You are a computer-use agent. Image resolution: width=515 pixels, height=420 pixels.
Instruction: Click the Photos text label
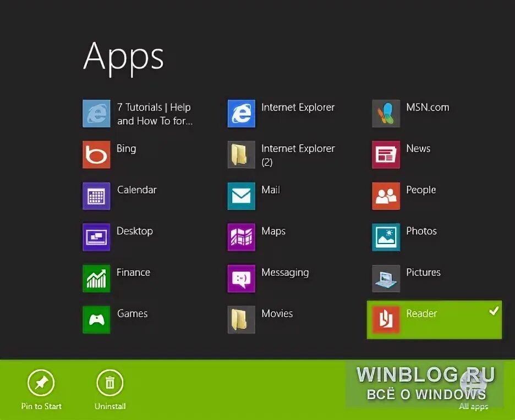[421, 231]
